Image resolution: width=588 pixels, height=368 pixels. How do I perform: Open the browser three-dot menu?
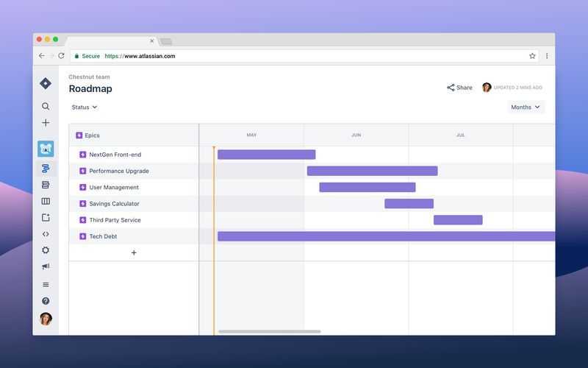547,56
